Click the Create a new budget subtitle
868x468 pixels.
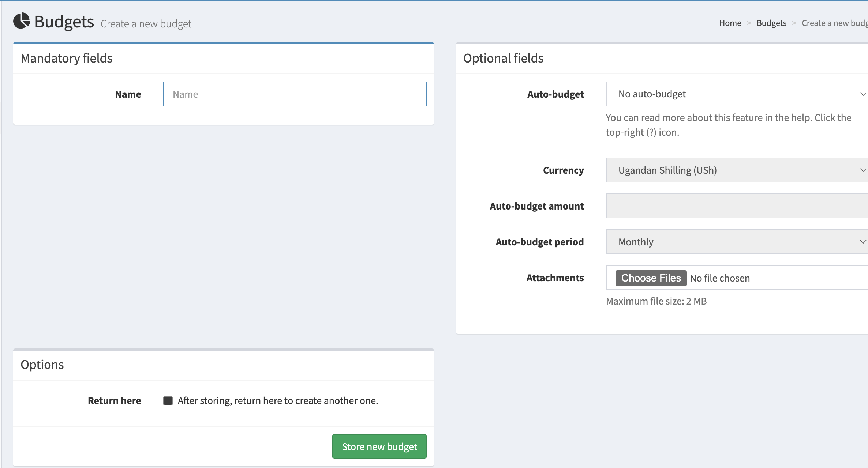[146, 24]
